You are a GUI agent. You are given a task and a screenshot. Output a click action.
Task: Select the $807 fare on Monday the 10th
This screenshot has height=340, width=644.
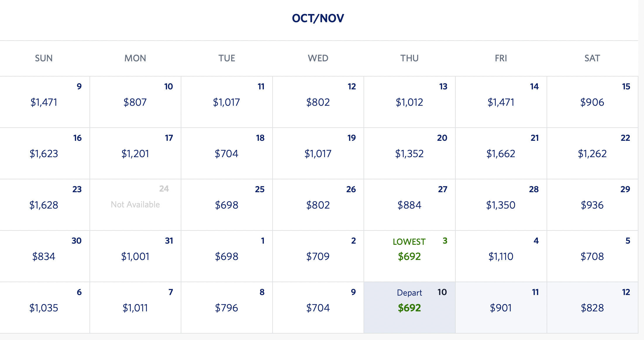[135, 102]
